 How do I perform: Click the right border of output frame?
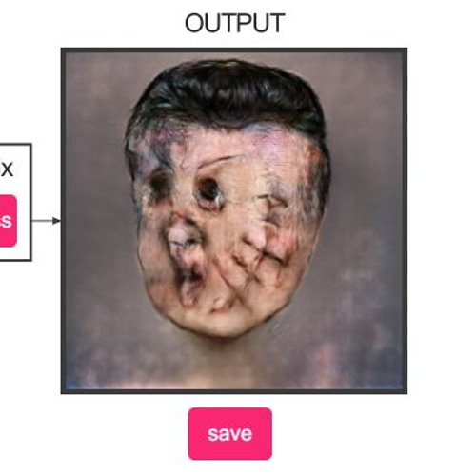tap(405, 221)
